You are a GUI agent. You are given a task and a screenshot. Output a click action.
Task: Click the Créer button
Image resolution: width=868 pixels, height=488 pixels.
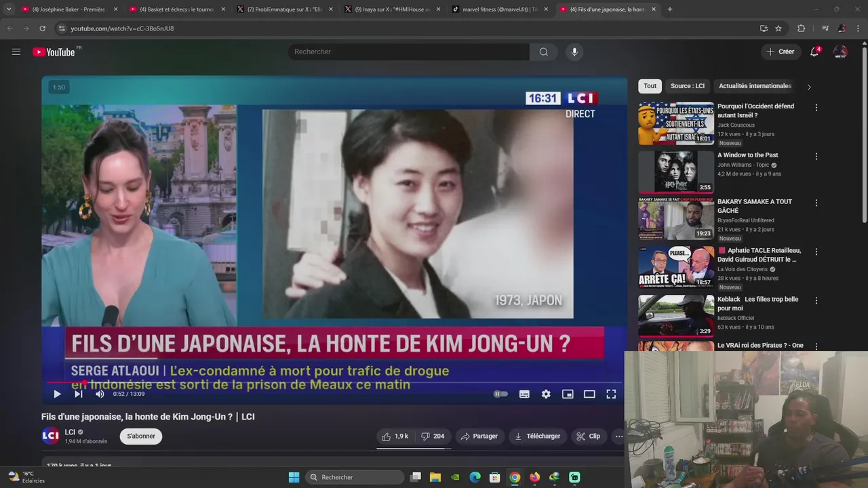point(780,52)
